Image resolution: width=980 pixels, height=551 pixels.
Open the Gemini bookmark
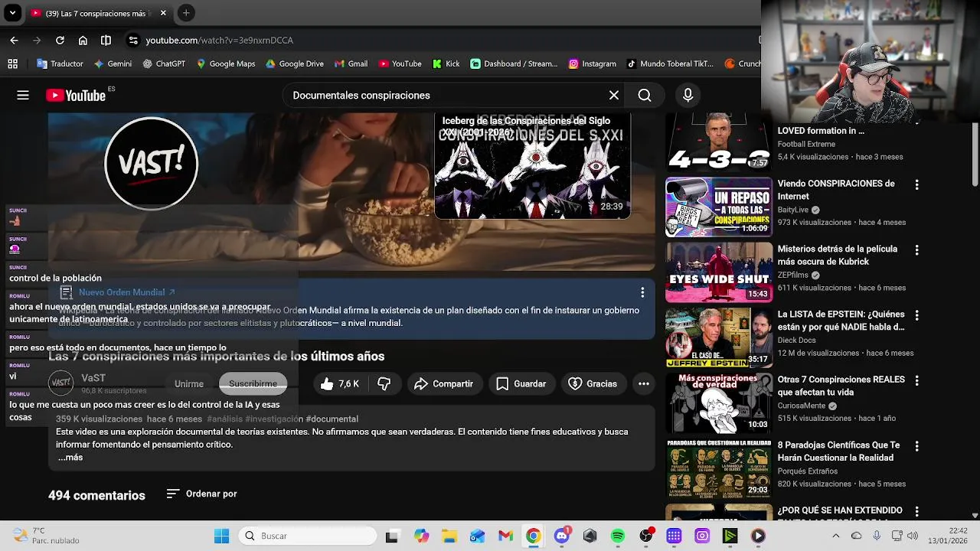click(113, 64)
